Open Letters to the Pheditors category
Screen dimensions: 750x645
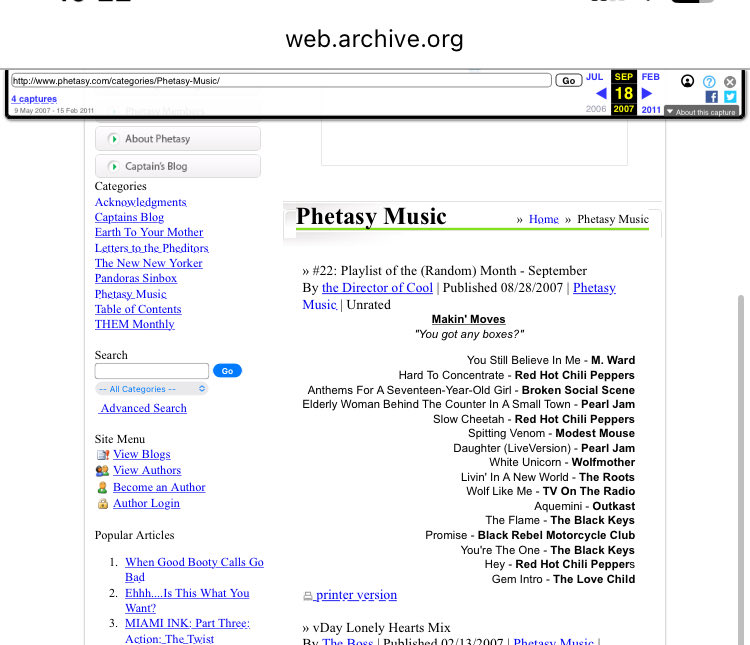[152, 248]
